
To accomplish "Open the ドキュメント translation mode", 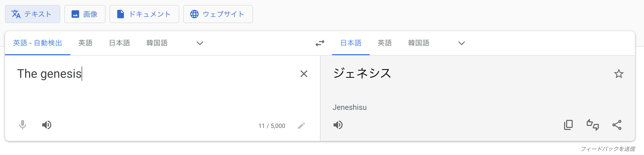I will coord(144,14).
